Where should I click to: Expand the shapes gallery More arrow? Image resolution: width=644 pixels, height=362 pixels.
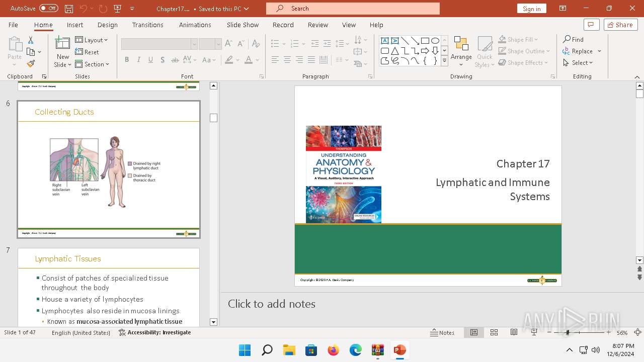(444, 61)
